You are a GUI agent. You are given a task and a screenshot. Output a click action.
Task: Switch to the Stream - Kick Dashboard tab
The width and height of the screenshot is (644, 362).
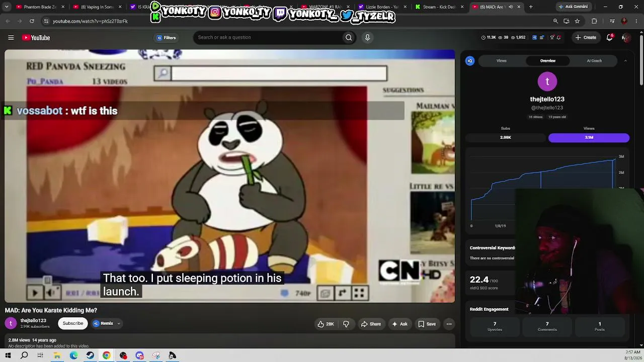(x=440, y=7)
